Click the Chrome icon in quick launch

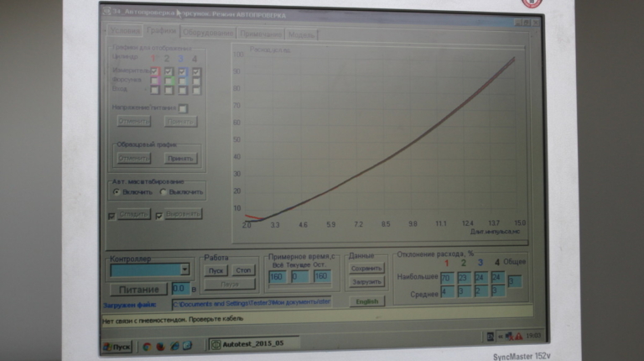pyautogui.click(x=145, y=345)
